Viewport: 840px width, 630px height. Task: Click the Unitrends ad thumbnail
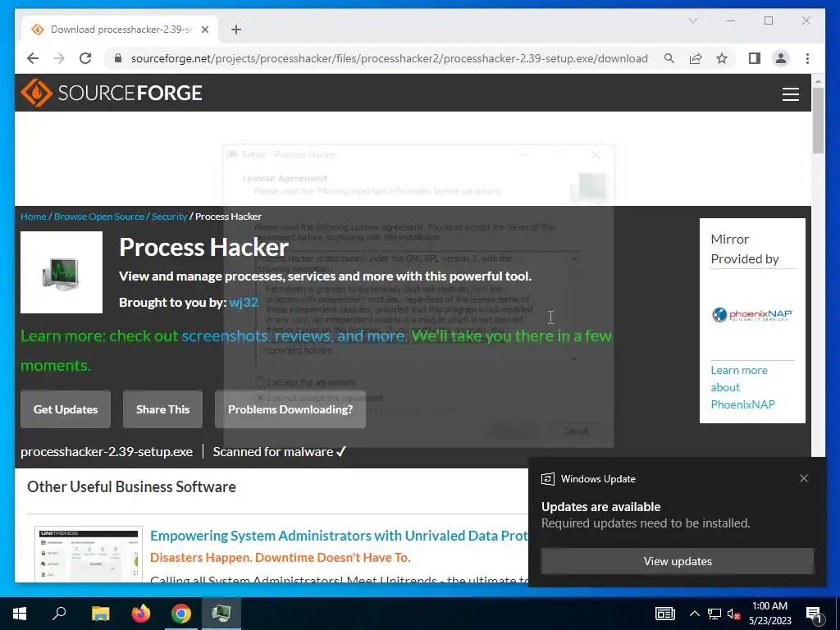pos(89,555)
